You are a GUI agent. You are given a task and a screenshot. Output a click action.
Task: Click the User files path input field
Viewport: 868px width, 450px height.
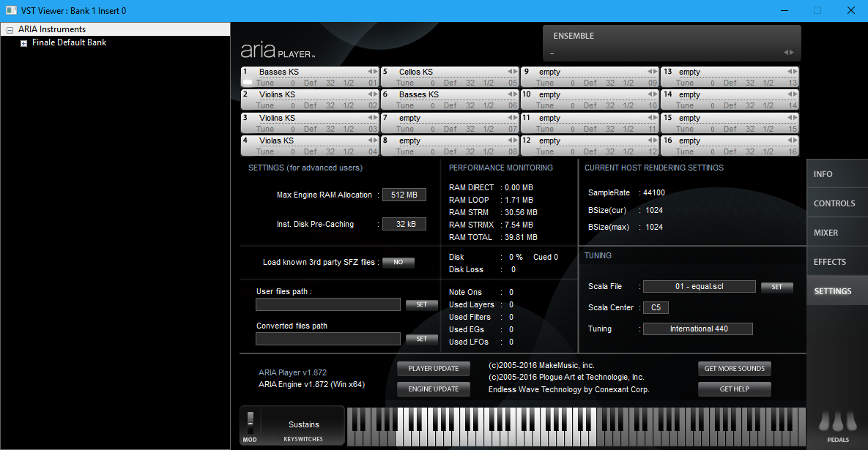[x=327, y=304]
